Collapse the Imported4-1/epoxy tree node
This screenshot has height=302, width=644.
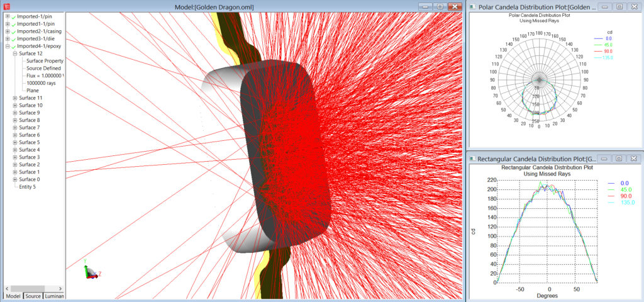point(7,47)
